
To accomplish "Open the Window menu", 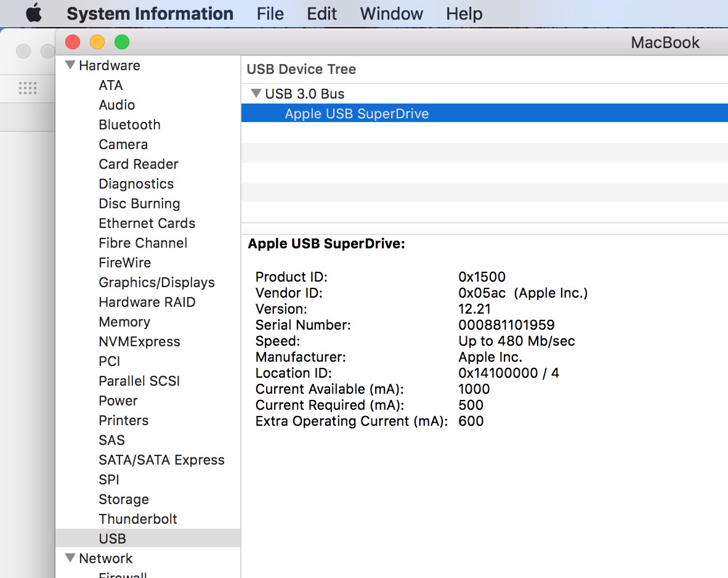I will point(392,14).
